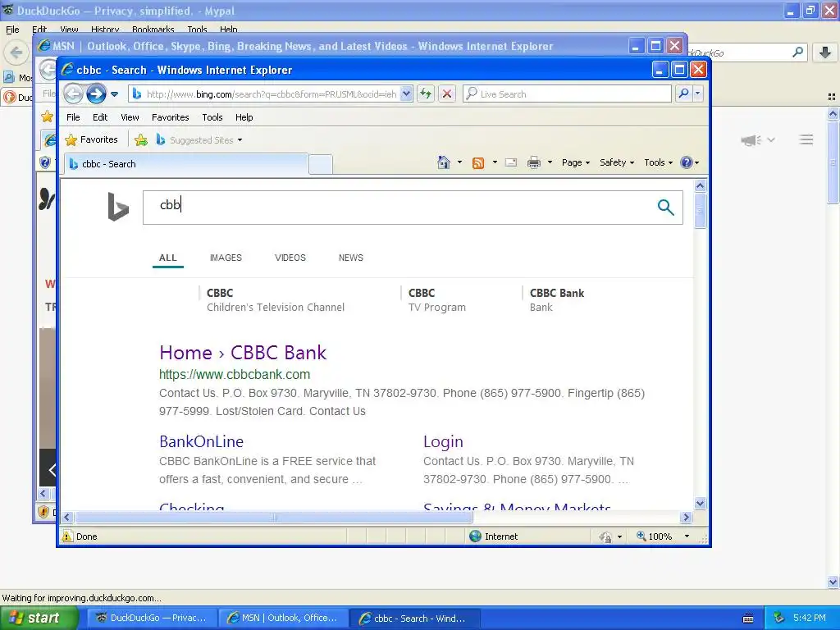Expand the address bar URL history dropdown
The height and width of the screenshot is (630, 840).
[x=407, y=94]
